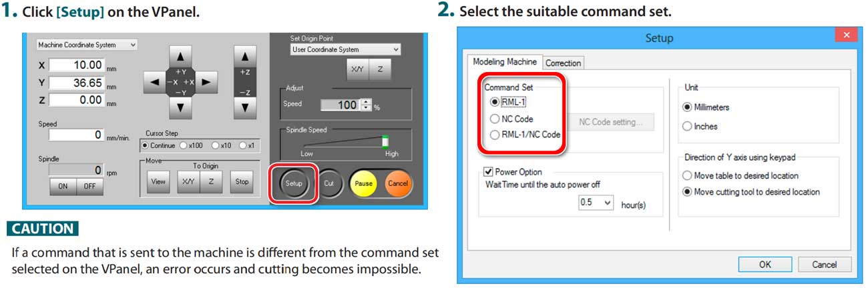868x288 pixels.
Task: Click the X coordinate field showing 10.00
Action: [77, 65]
